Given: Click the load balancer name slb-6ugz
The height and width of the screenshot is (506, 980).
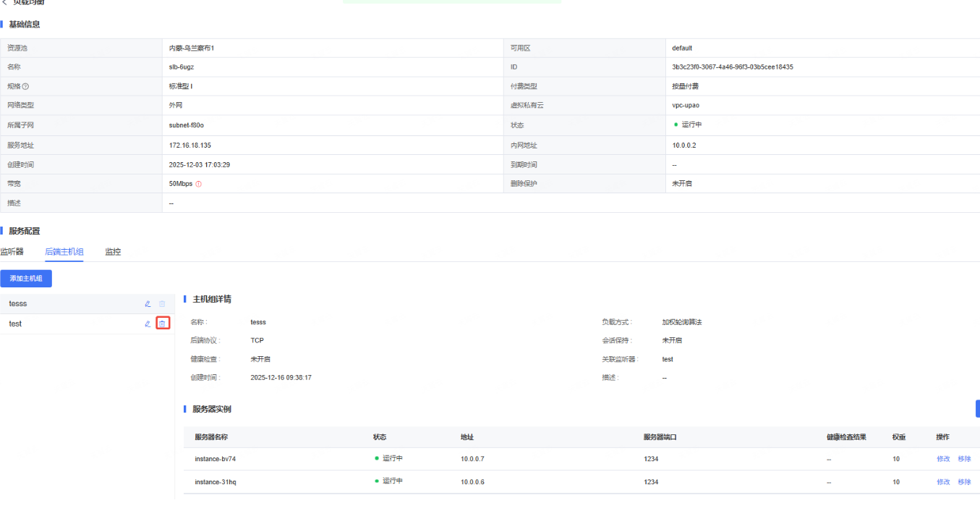Looking at the screenshot, I should coord(182,67).
